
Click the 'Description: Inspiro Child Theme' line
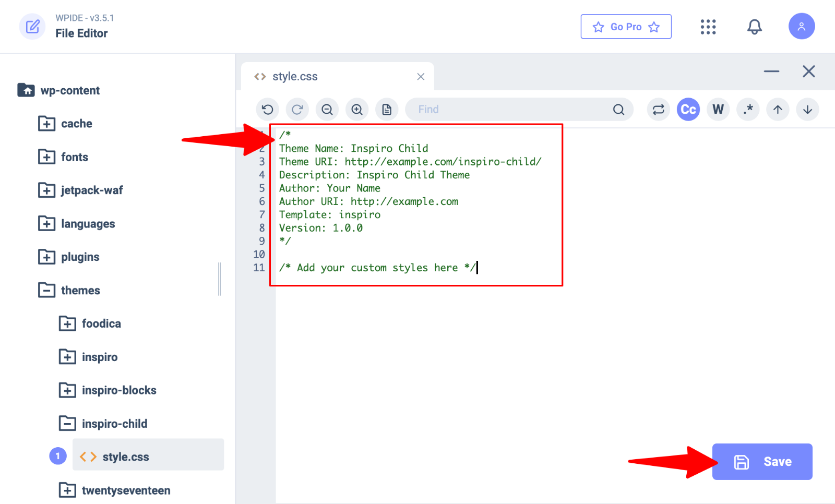(x=374, y=175)
